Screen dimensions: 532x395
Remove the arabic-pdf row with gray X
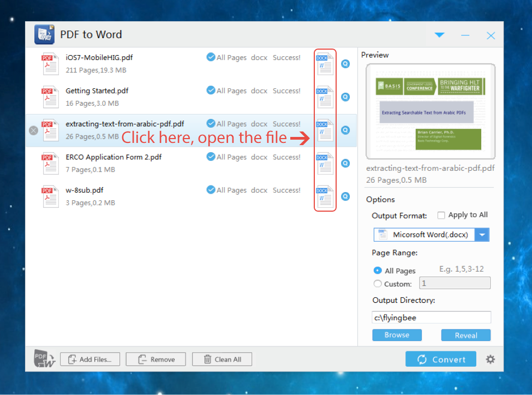[x=33, y=130]
